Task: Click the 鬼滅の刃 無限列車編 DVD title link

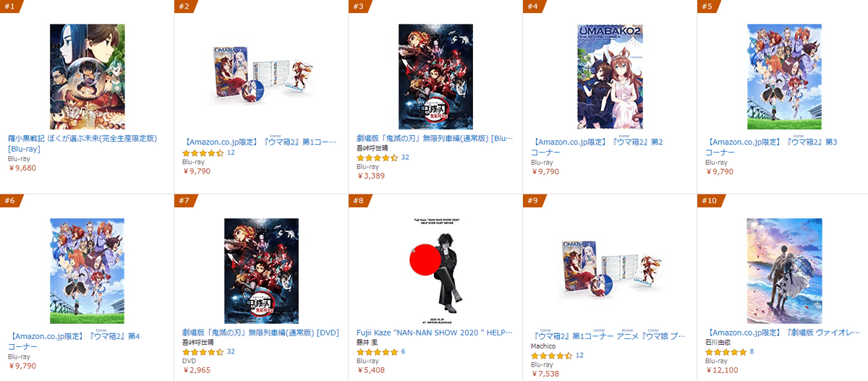Action: coord(260,333)
